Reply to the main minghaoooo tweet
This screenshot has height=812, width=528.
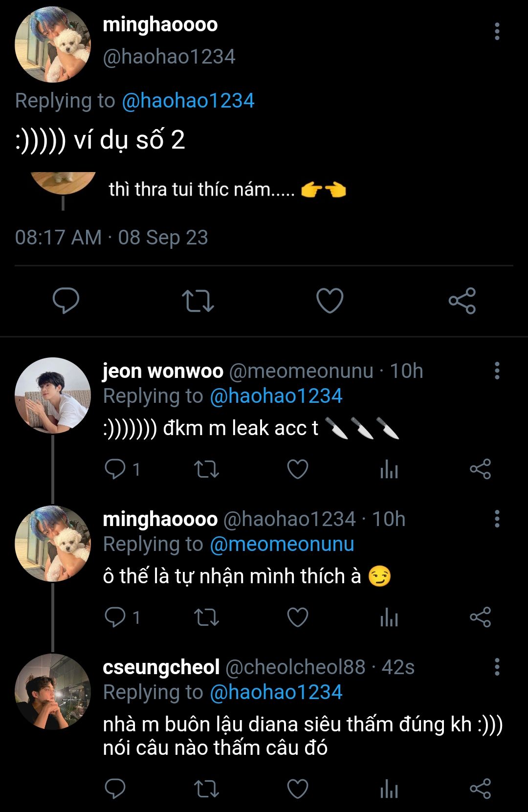66,300
